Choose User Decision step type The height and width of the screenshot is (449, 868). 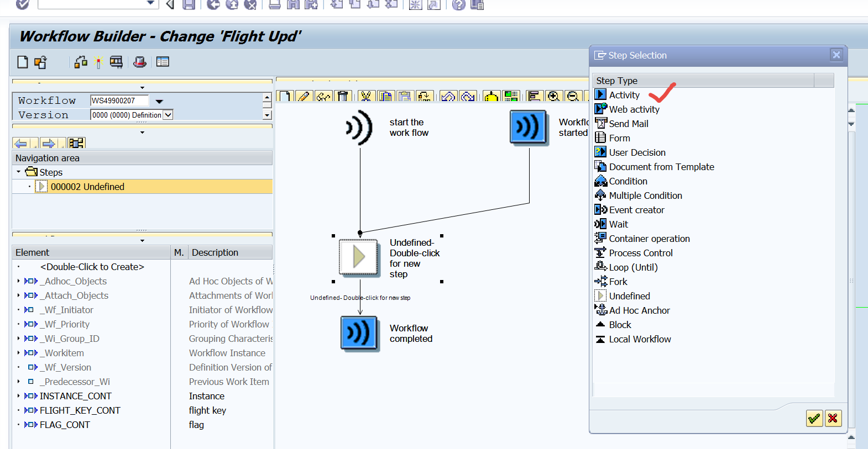click(637, 152)
